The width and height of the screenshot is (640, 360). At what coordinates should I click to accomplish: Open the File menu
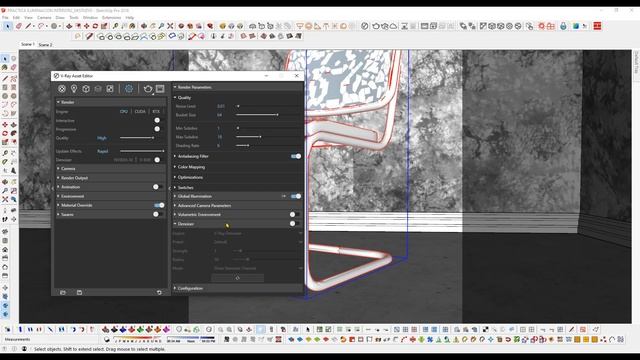[5, 18]
